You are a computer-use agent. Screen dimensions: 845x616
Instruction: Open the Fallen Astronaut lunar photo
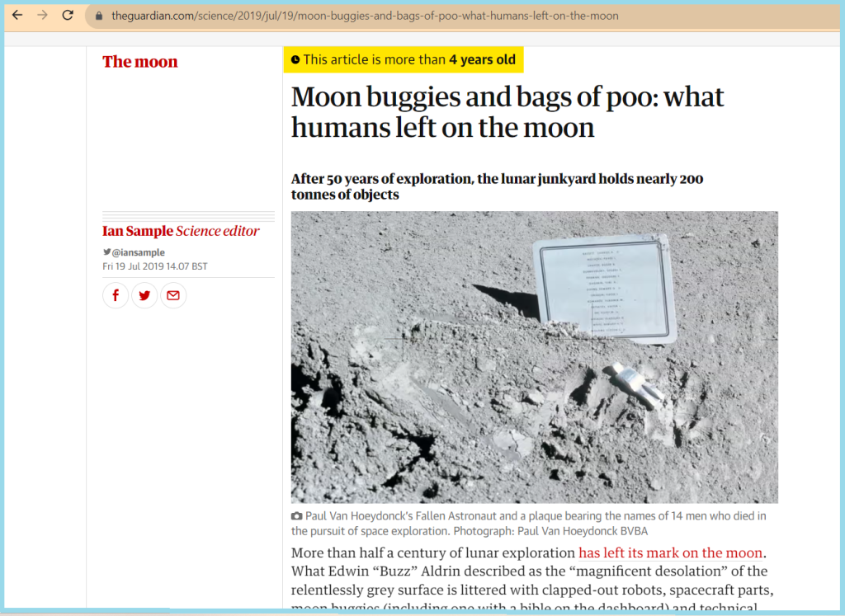[535, 357]
